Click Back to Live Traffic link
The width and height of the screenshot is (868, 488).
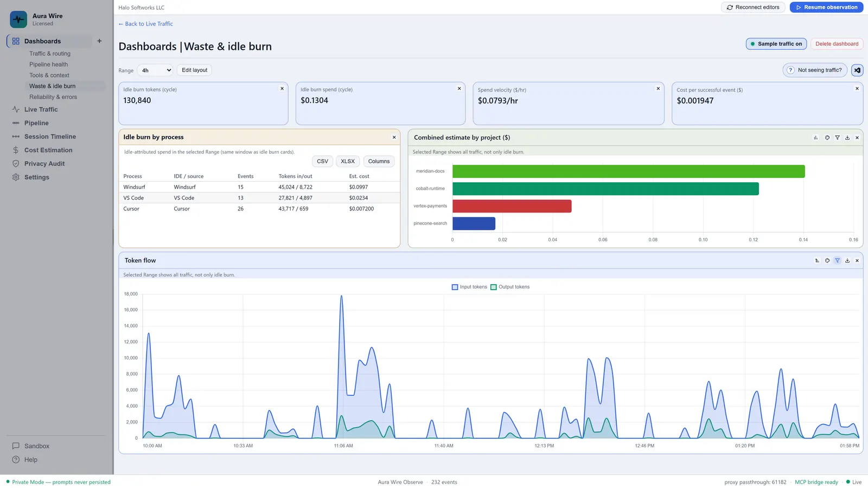point(146,24)
